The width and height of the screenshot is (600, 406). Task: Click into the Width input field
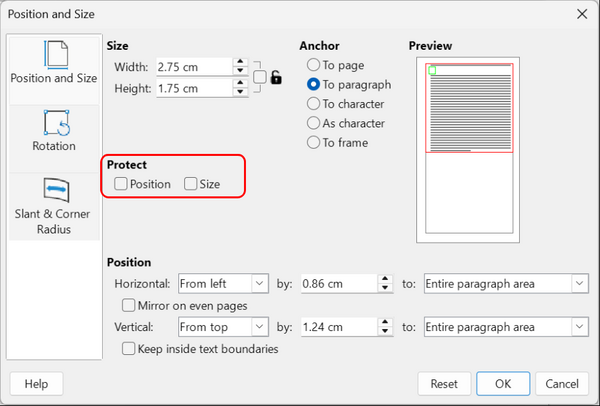pos(194,67)
